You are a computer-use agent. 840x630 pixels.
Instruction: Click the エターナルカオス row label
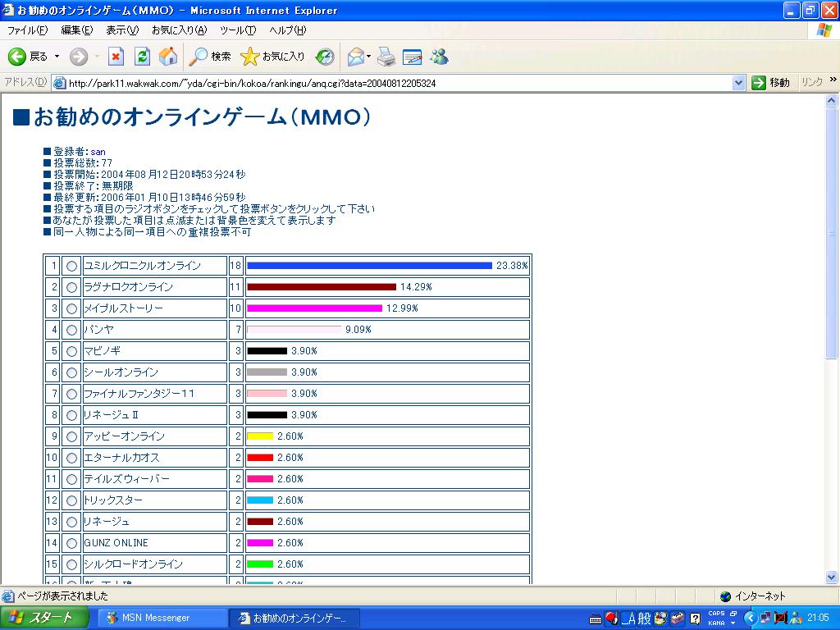pyautogui.click(x=121, y=458)
